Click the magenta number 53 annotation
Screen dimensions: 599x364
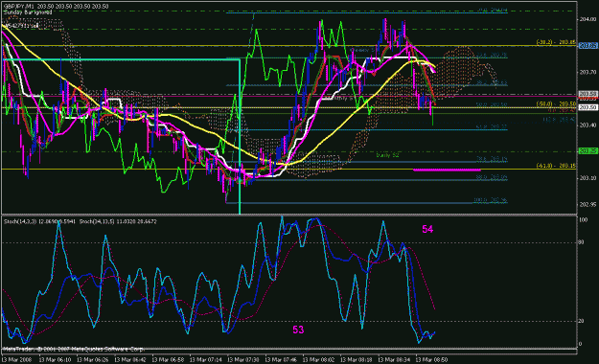298,330
